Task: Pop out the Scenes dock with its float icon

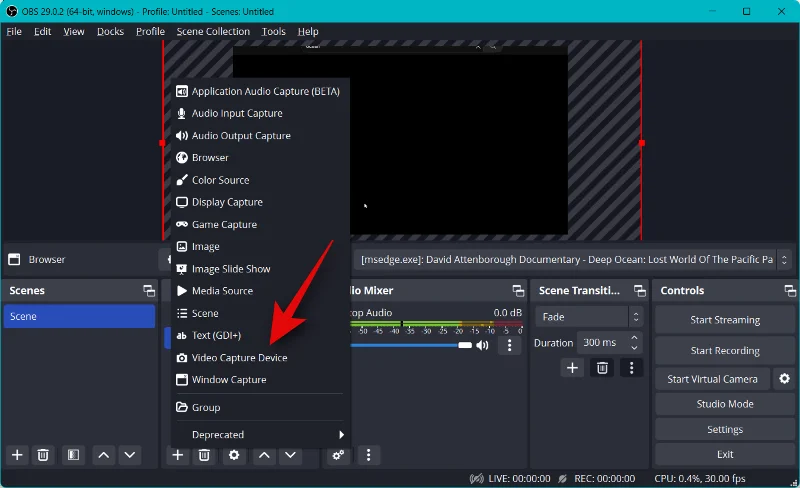Action: tap(149, 291)
